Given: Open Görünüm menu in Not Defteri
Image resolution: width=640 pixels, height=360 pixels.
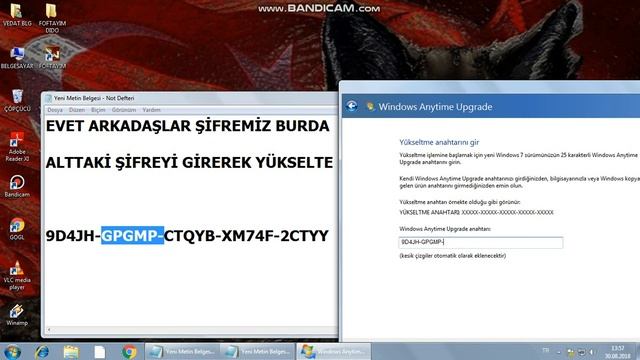Looking at the screenshot, I should click(124, 110).
